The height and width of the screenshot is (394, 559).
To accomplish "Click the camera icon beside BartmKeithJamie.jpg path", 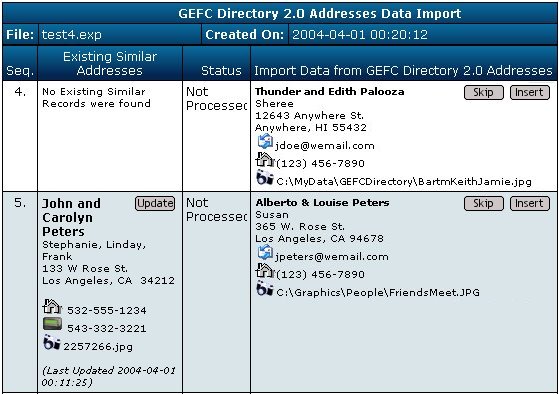I will pos(265,178).
